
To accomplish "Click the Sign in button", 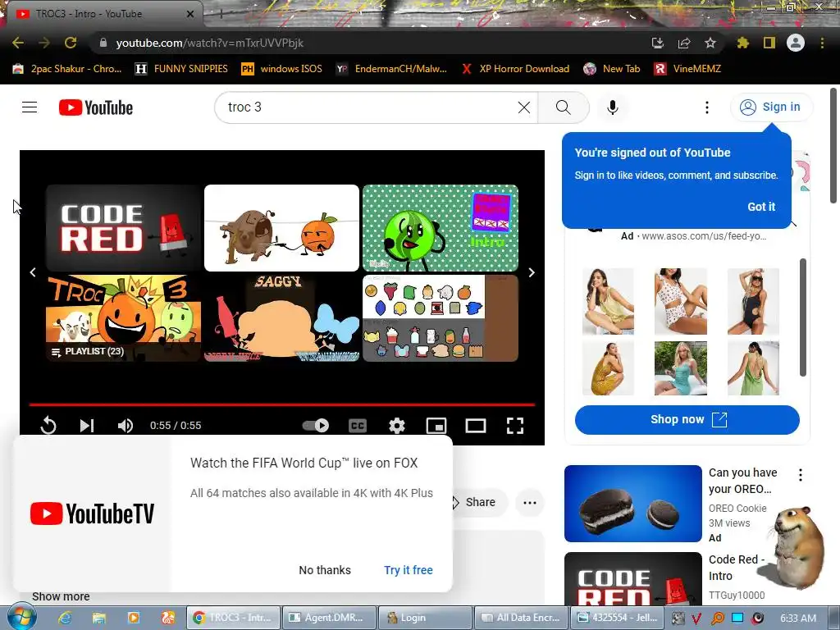I will pos(771,107).
